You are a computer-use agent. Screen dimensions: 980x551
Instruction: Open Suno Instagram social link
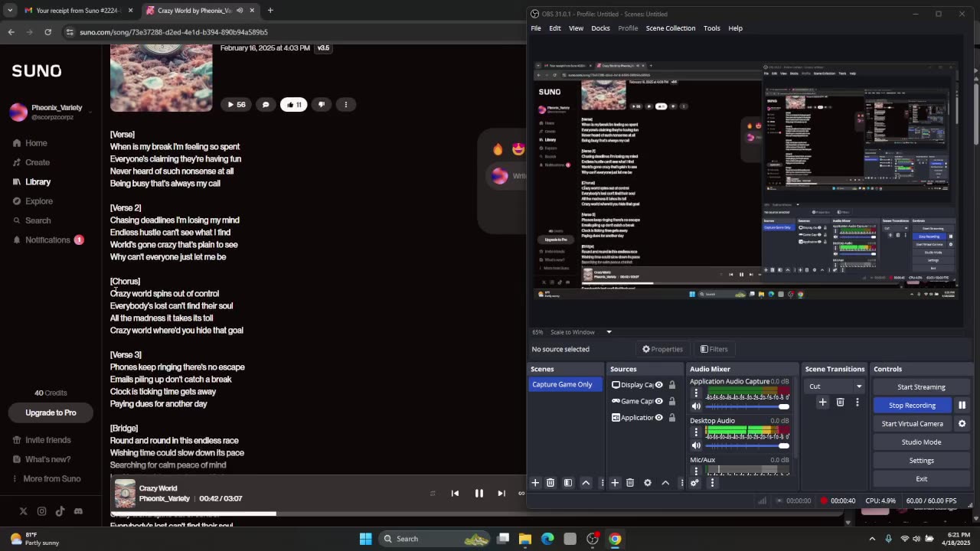(x=41, y=511)
